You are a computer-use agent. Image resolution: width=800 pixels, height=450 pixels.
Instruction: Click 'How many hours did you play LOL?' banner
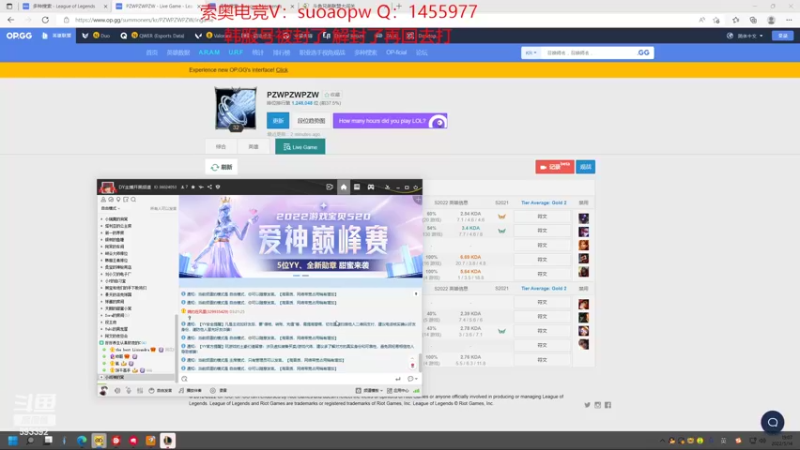coord(390,121)
